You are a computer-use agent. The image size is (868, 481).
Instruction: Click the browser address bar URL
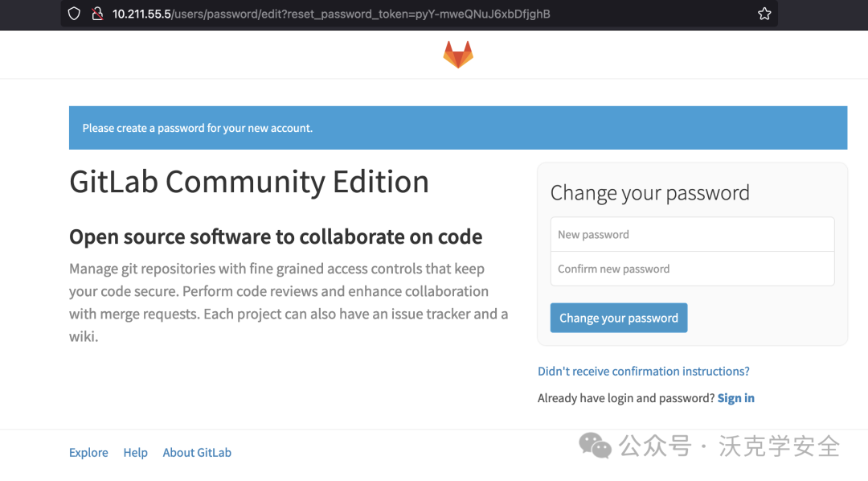pos(331,14)
